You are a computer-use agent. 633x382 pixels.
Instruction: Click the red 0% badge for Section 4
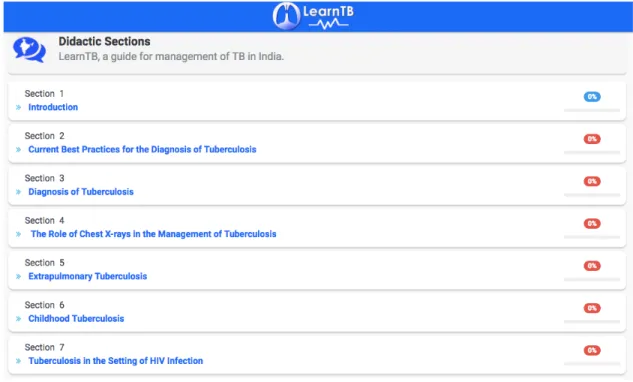tap(592, 224)
